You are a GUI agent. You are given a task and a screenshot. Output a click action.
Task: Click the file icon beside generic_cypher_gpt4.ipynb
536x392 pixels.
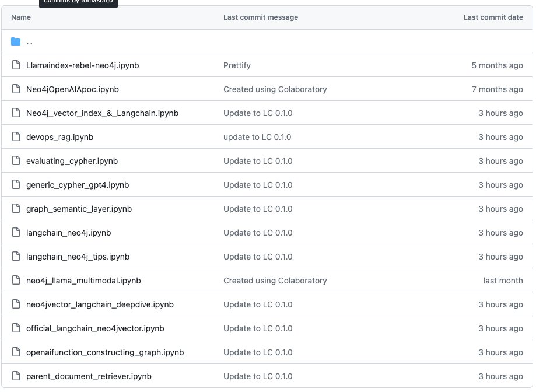point(16,184)
